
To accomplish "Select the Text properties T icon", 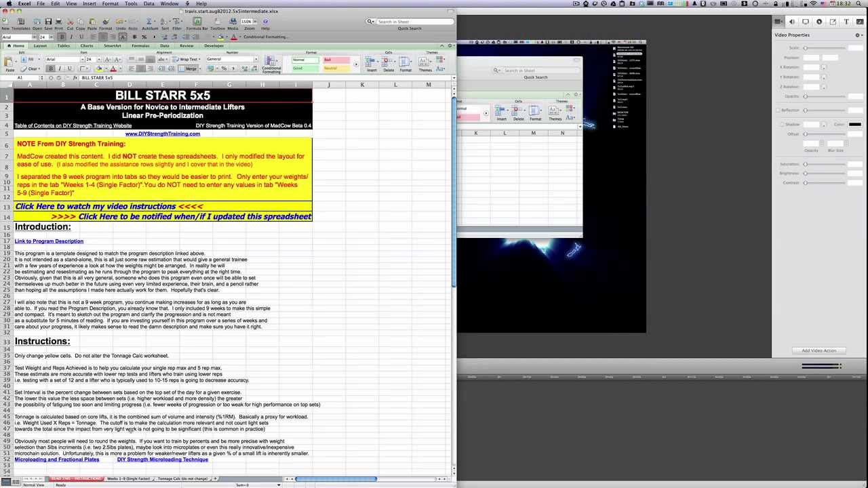I will click(846, 22).
